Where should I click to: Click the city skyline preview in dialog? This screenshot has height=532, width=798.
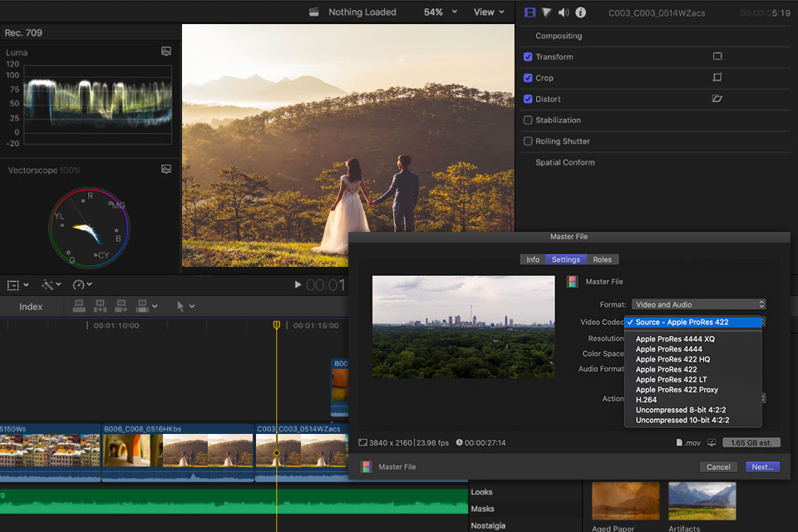464,327
